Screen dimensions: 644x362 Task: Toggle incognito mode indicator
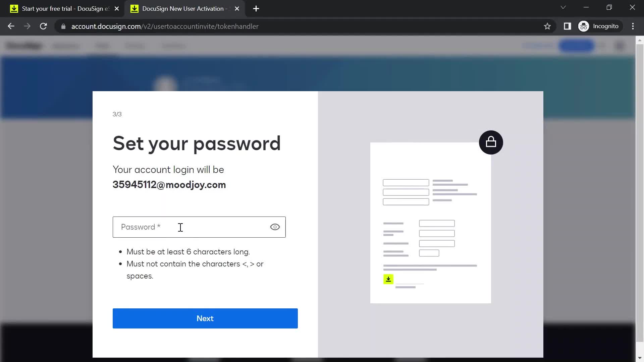[x=600, y=26]
